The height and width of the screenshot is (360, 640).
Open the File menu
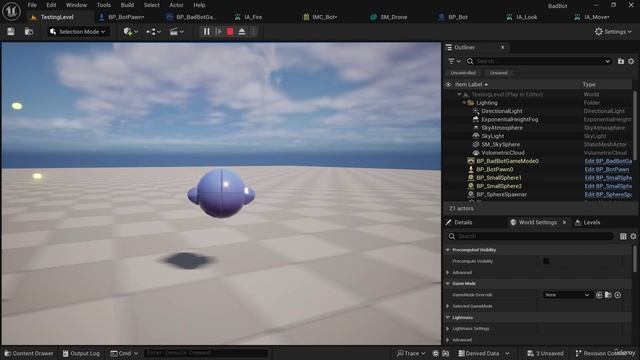tap(32, 5)
